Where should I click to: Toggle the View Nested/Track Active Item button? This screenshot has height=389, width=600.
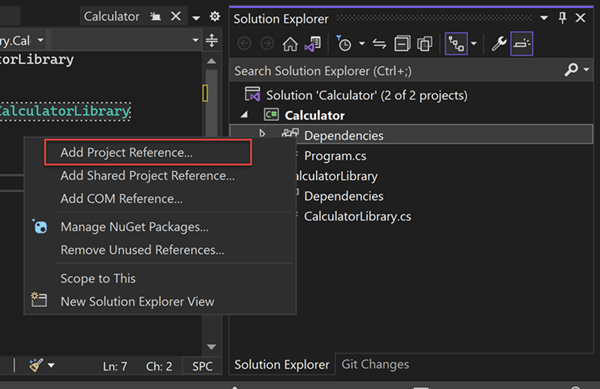click(456, 44)
